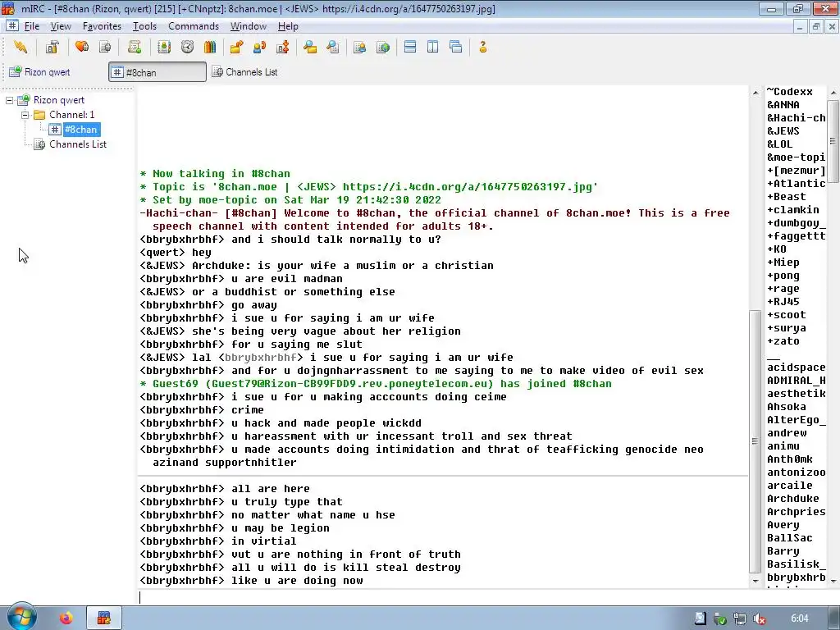Open the Address Book toolbar icon

164,47
